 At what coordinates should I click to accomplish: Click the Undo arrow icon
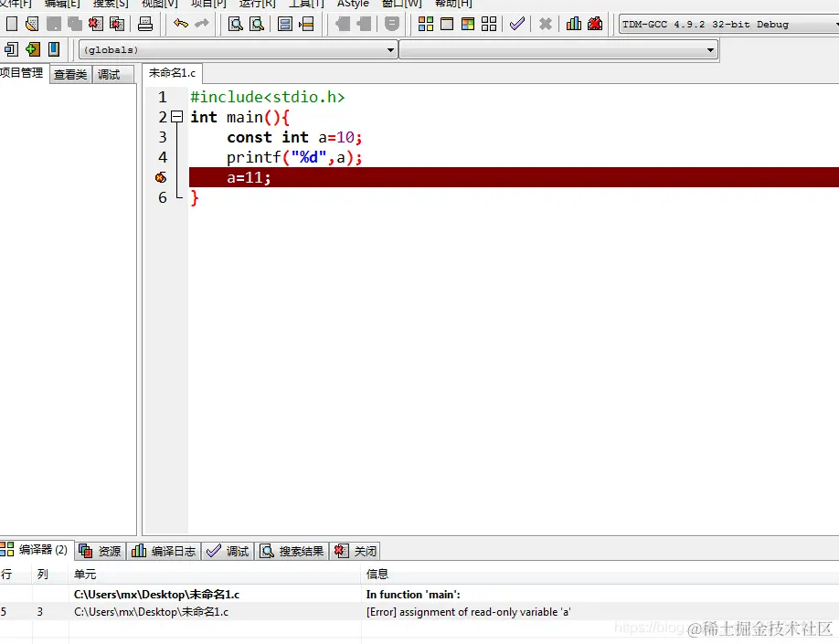[181, 24]
